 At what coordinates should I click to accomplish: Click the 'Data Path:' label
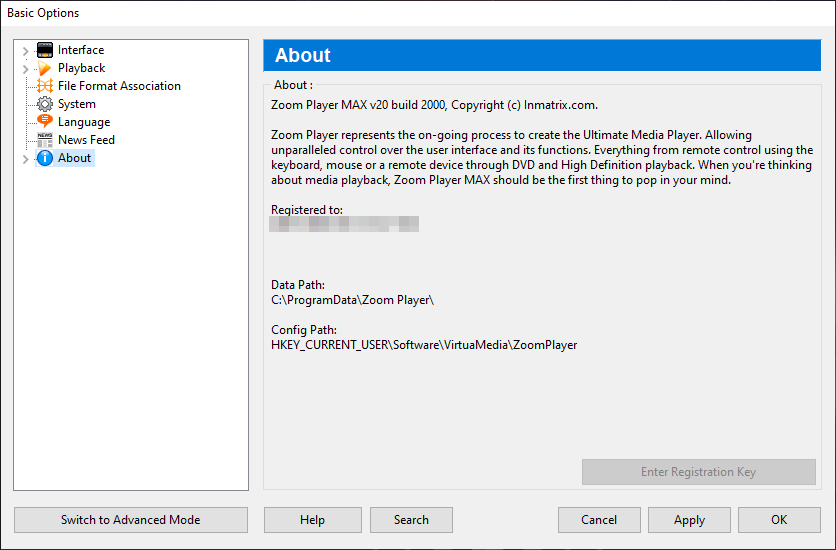(298, 285)
